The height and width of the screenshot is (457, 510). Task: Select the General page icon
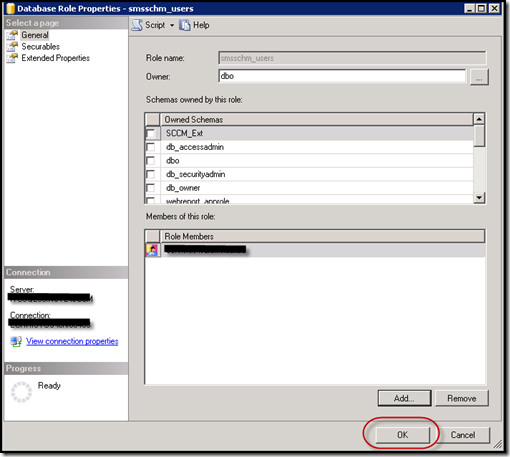12,35
